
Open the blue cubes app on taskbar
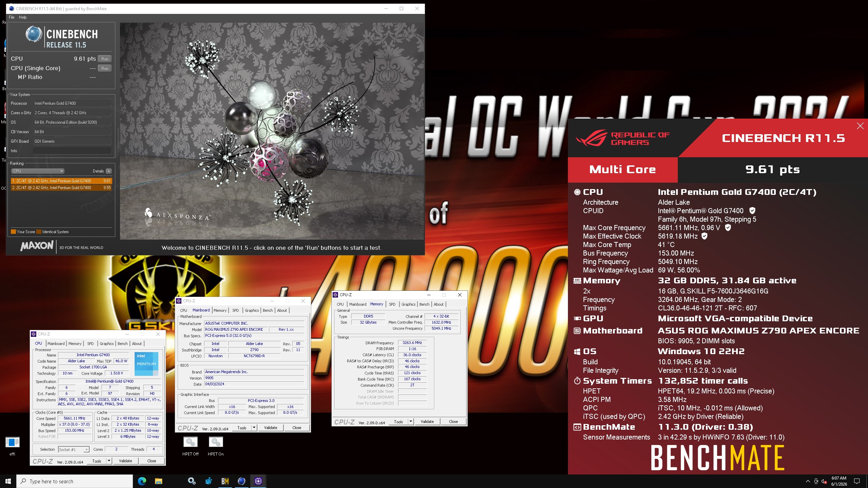point(209,481)
